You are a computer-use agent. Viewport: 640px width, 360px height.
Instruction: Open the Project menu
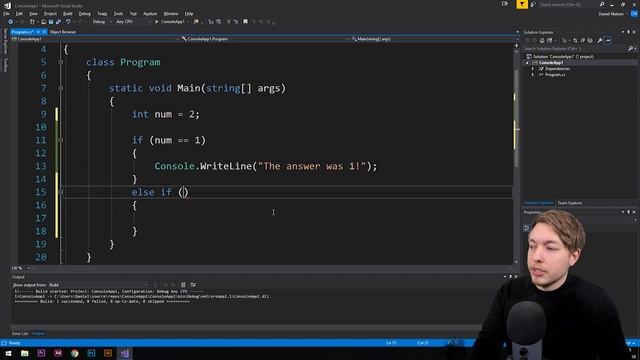[50, 14]
